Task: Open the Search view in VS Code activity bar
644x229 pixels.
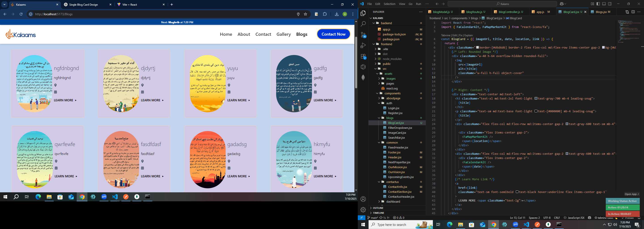Action: pos(363,24)
